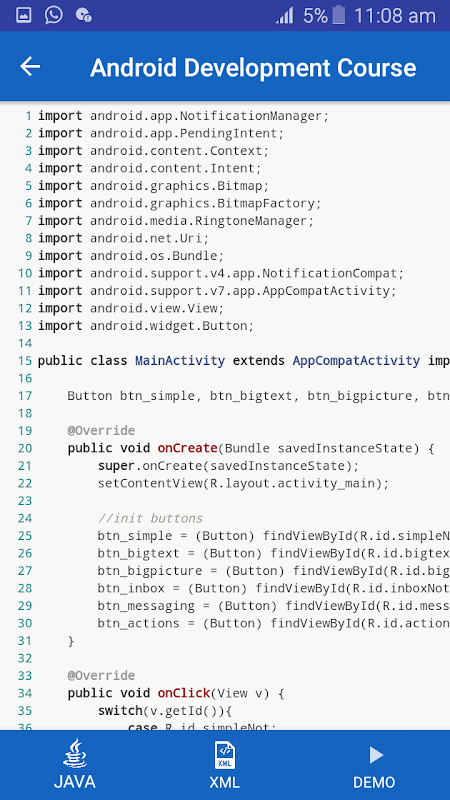Tap the signal strength indicator
Screen dimensions: 450x800
point(285,15)
